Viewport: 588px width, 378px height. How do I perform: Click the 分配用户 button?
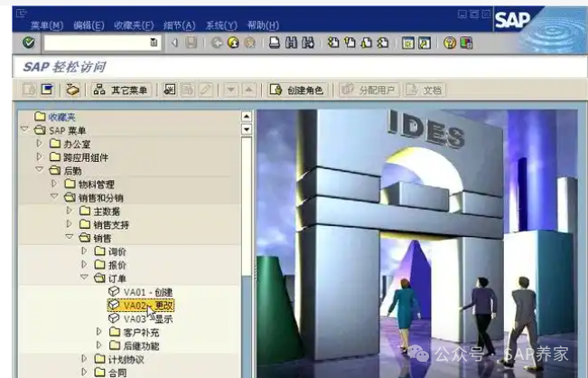(369, 90)
